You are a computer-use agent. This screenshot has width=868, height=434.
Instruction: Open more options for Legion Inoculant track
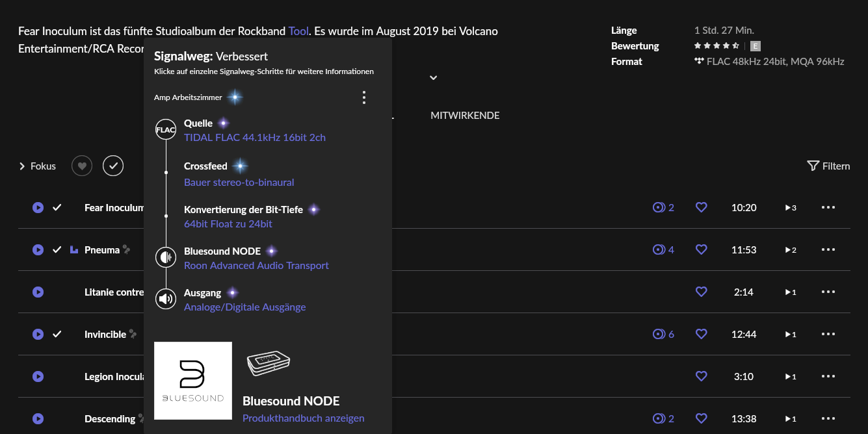(828, 377)
